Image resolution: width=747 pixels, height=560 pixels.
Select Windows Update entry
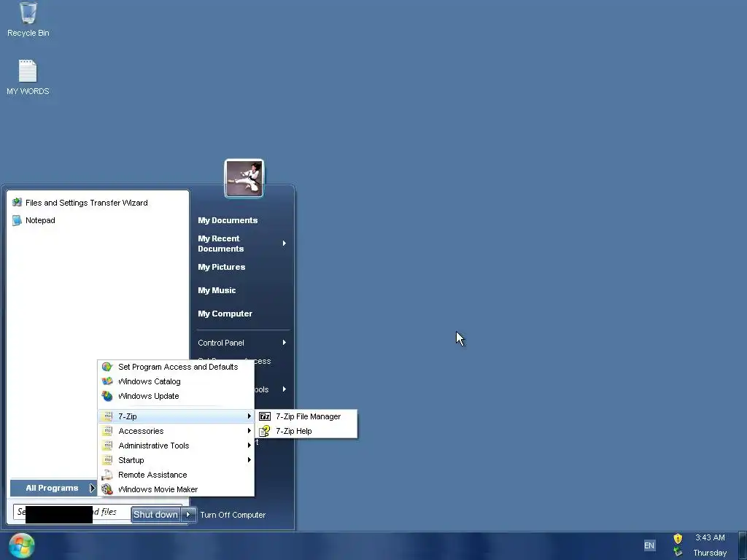point(176,396)
